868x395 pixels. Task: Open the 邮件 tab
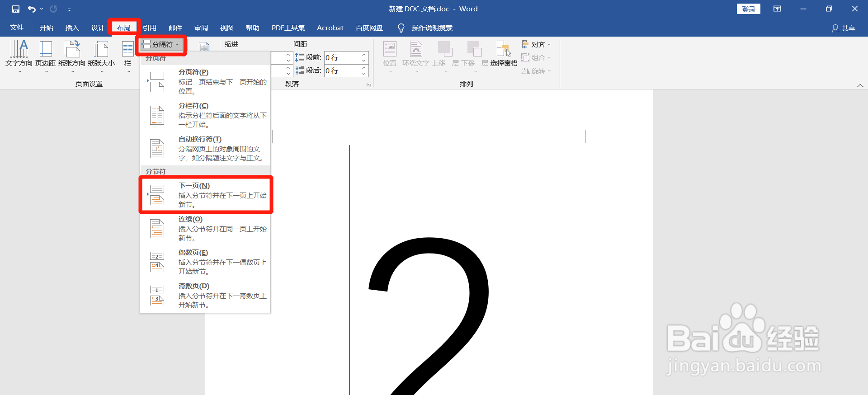coord(175,28)
